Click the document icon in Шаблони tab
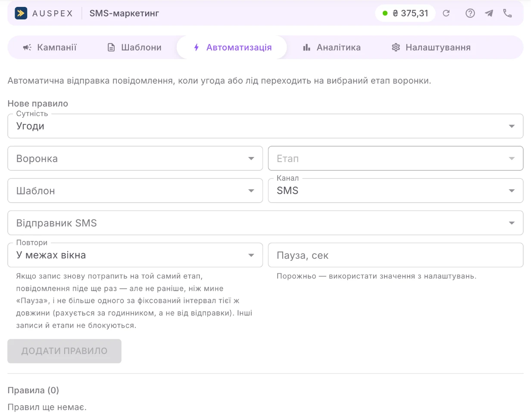This screenshot has width=531, height=420. (x=111, y=47)
